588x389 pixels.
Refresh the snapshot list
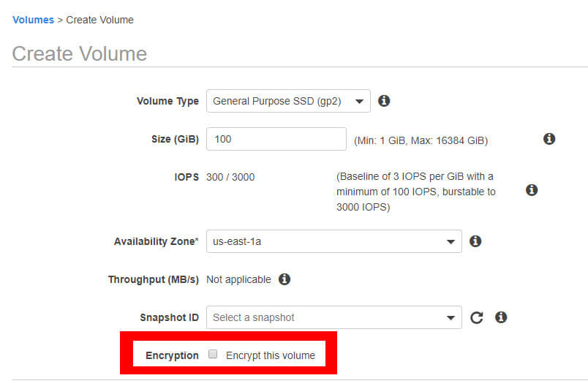pyautogui.click(x=477, y=317)
